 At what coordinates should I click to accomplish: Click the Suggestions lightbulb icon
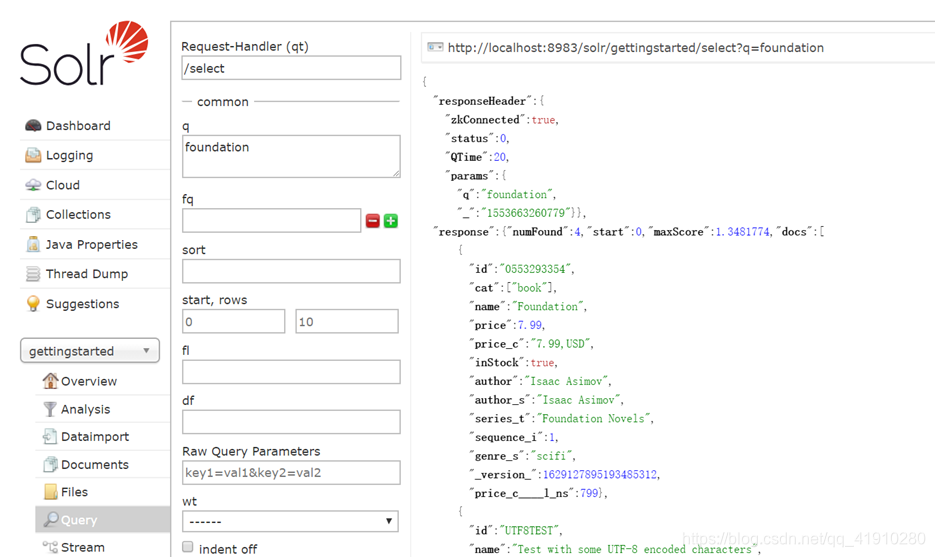point(33,304)
